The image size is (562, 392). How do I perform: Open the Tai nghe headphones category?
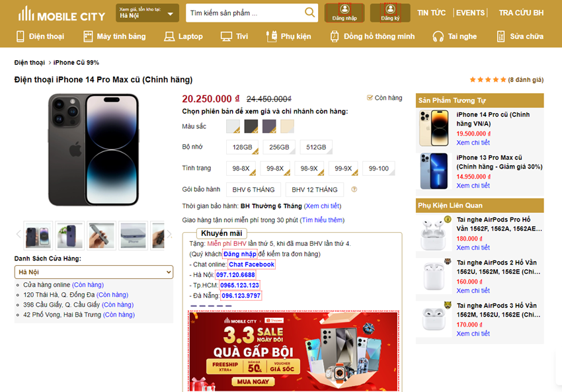[456, 36]
